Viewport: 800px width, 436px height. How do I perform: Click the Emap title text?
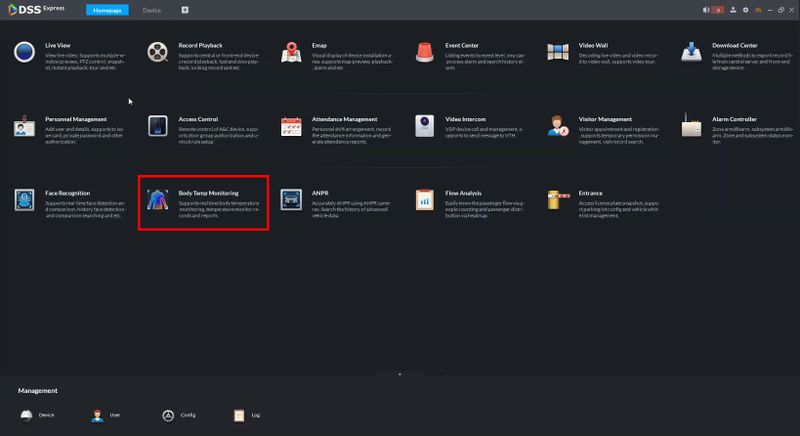point(319,45)
